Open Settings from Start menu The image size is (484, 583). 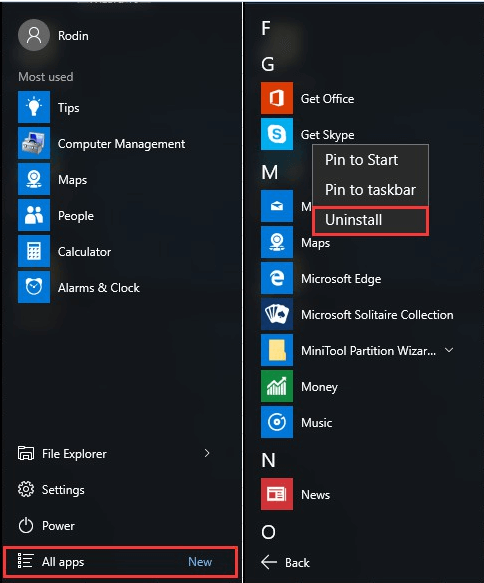(51, 489)
